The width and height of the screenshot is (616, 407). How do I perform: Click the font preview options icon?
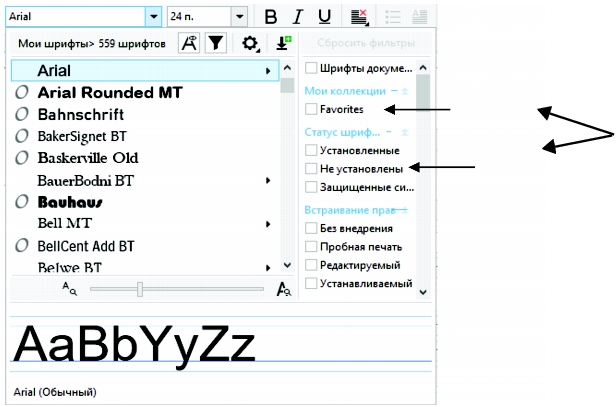(188, 43)
